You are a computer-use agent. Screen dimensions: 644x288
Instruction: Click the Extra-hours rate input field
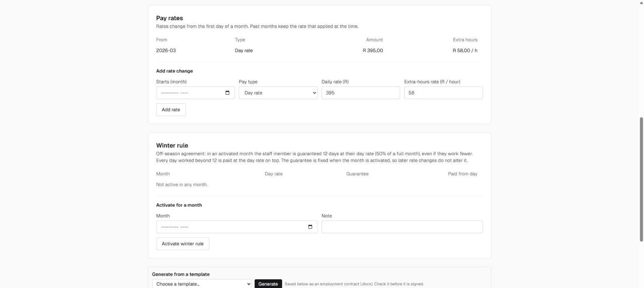pos(444,93)
